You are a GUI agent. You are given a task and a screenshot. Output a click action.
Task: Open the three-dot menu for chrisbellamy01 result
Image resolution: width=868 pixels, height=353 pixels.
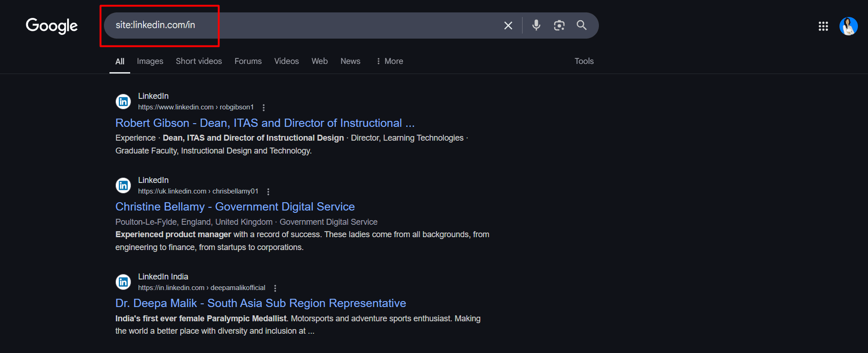coord(268,192)
